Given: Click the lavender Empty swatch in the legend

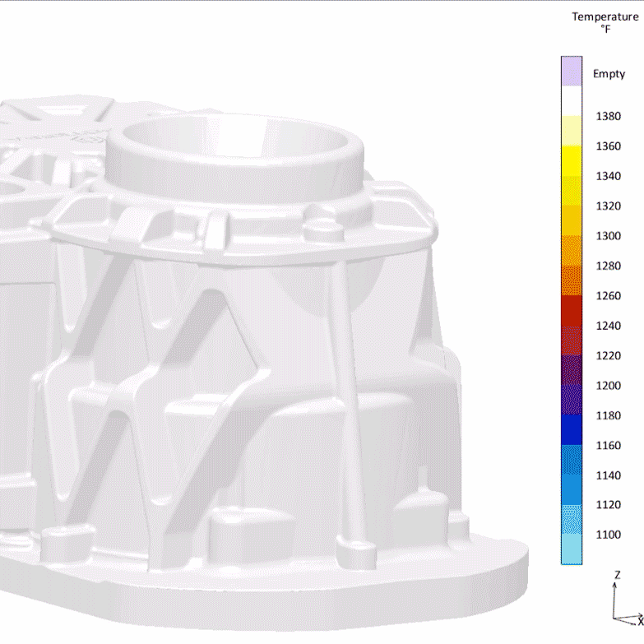Looking at the screenshot, I should point(572,72).
